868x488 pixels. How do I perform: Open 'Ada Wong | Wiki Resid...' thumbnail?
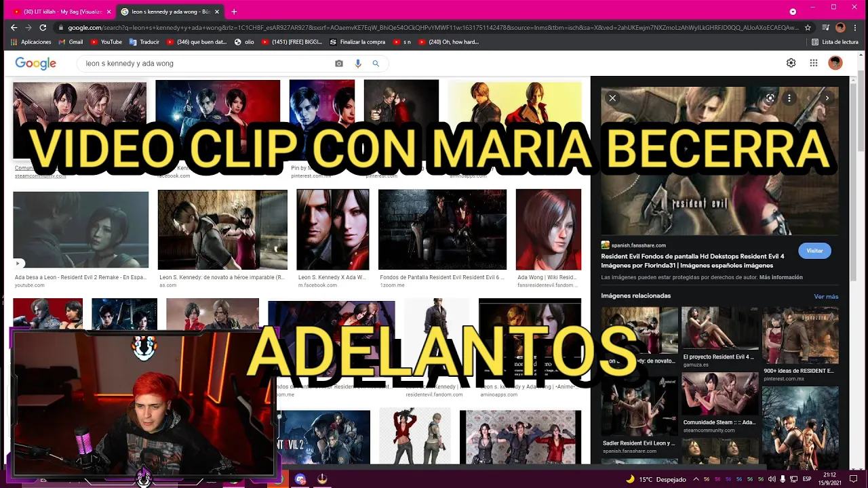click(x=549, y=230)
